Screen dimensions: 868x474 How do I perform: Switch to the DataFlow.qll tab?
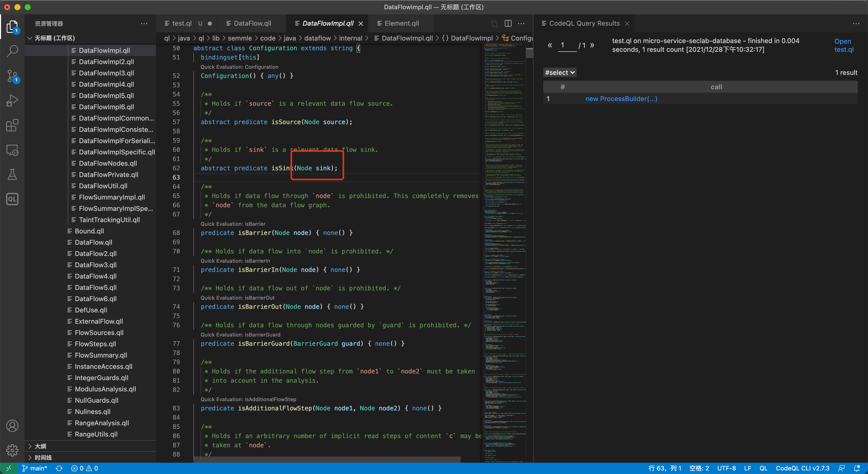[252, 23]
